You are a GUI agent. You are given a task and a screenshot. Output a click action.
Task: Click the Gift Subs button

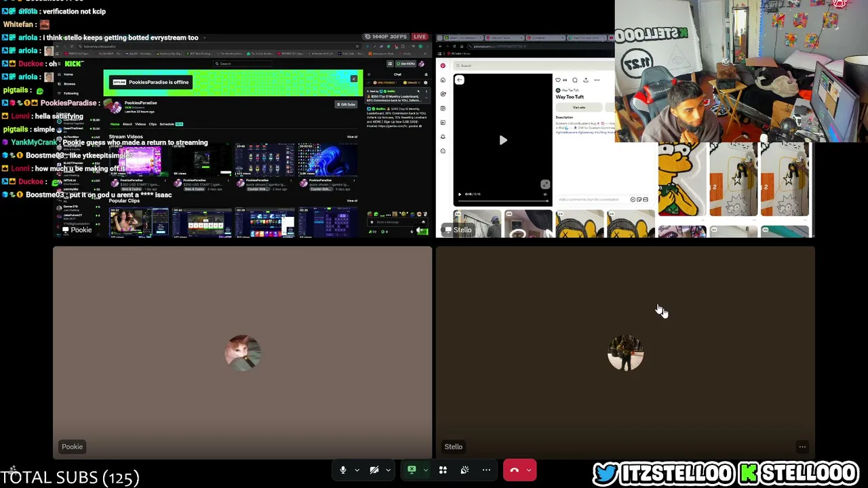point(347,104)
